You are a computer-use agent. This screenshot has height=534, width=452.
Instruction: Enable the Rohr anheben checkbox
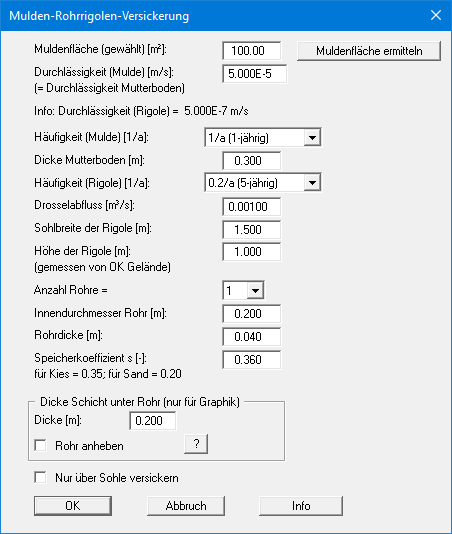coord(41,445)
